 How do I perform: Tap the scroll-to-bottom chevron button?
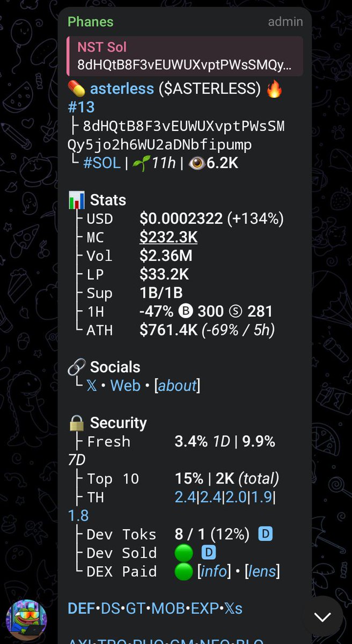[x=322, y=617]
